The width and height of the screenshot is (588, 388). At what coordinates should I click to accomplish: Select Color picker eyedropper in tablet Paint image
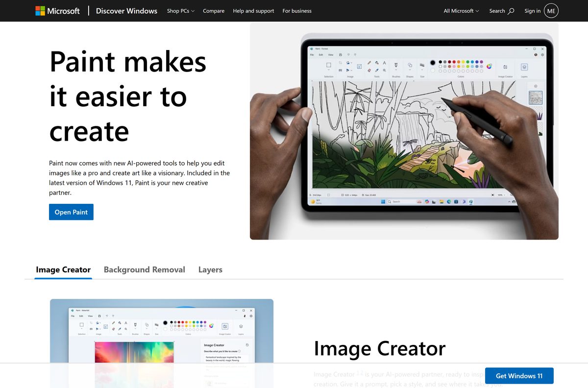click(377, 70)
